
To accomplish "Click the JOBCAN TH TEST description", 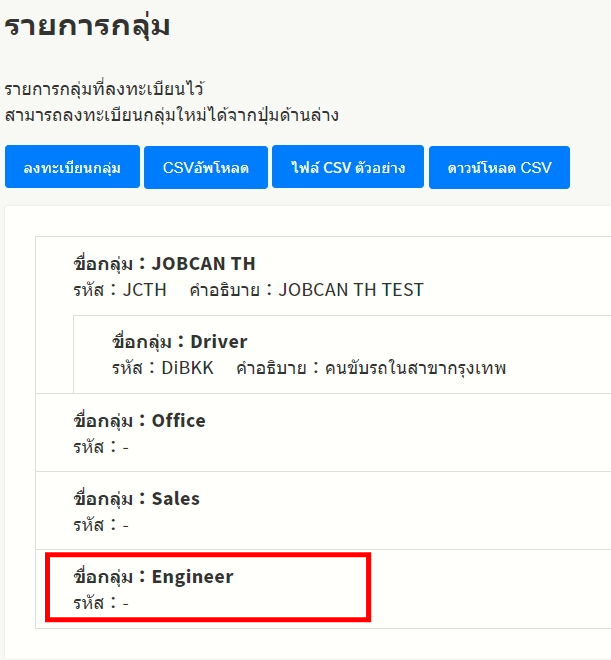I will tap(350, 290).
